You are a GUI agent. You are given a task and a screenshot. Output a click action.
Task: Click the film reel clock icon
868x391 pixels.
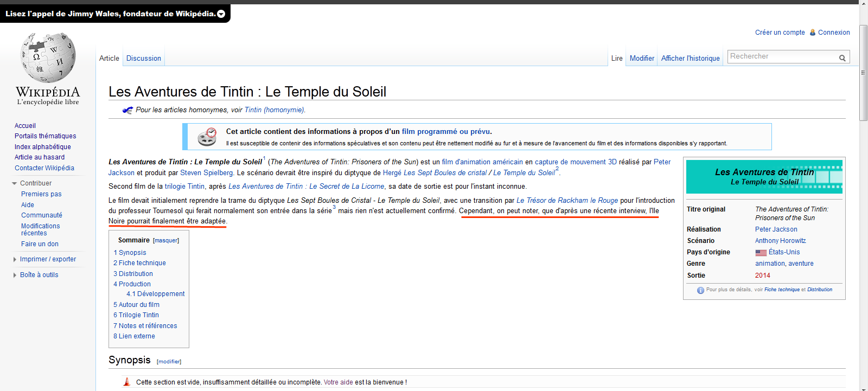pyautogui.click(x=207, y=137)
